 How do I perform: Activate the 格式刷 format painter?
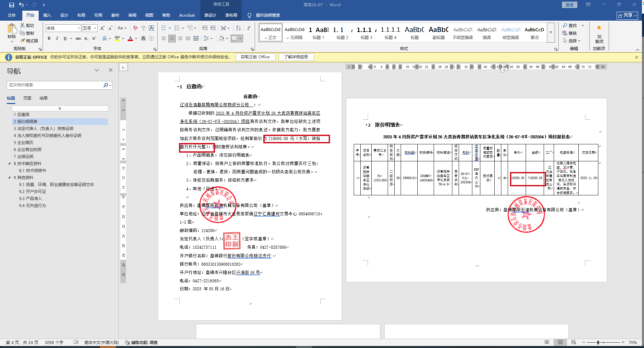pos(29,41)
